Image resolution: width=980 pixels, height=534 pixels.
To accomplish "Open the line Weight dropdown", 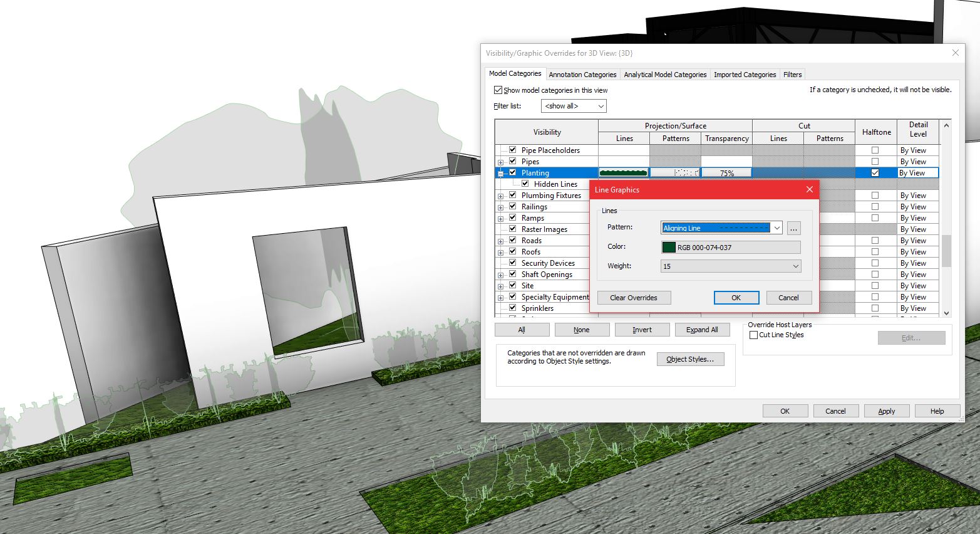I will [795, 266].
